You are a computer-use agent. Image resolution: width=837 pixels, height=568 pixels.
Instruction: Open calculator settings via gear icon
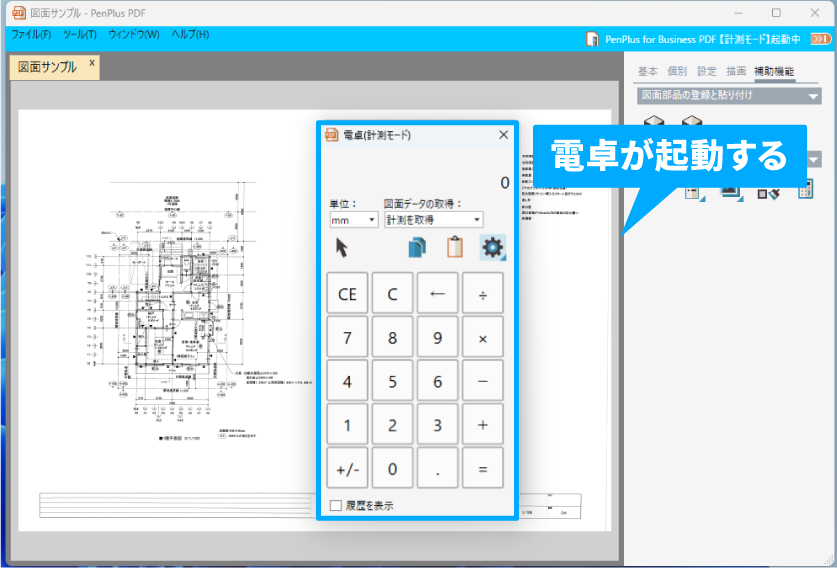tap(492, 247)
